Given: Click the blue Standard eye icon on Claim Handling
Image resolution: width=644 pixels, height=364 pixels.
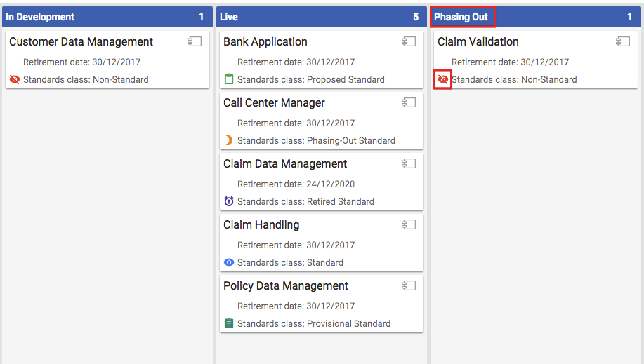Looking at the screenshot, I should click(229, 262).
